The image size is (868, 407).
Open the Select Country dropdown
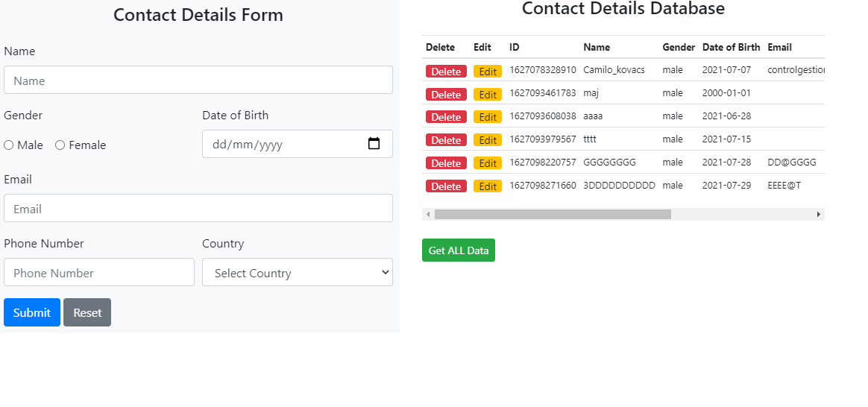pyautogui.click(x=298, y=272)
